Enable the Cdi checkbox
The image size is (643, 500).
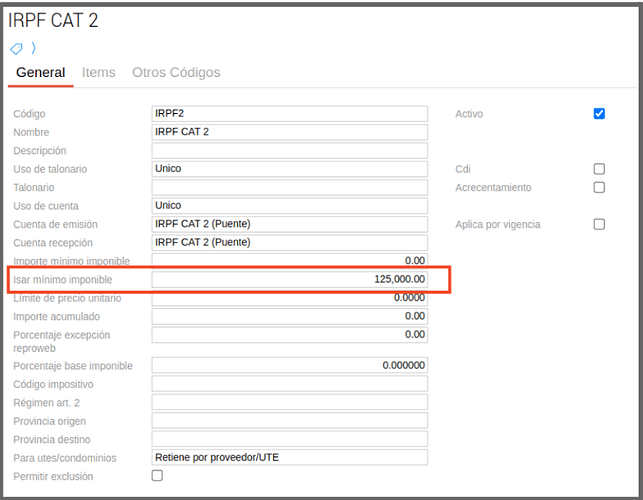coord(599,169)
